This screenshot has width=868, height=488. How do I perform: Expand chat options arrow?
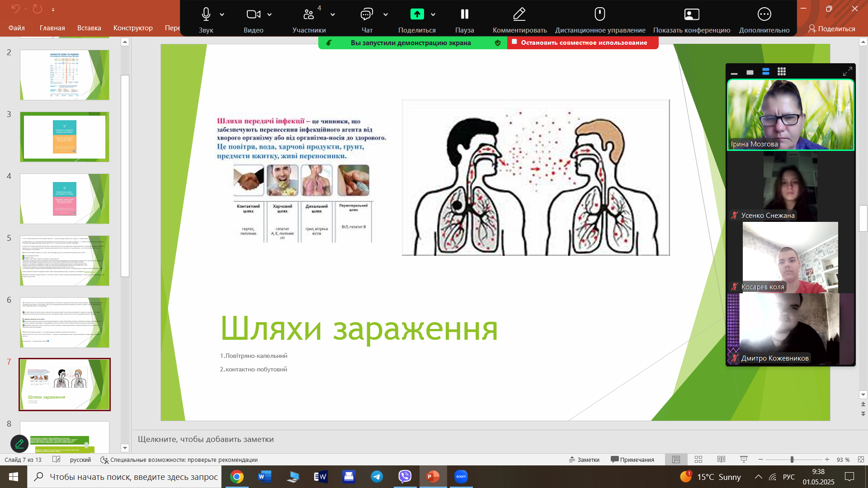point(386,14)
